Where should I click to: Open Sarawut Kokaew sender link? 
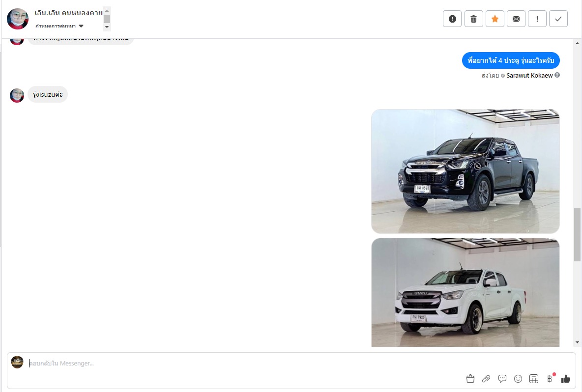pos(529,75)
